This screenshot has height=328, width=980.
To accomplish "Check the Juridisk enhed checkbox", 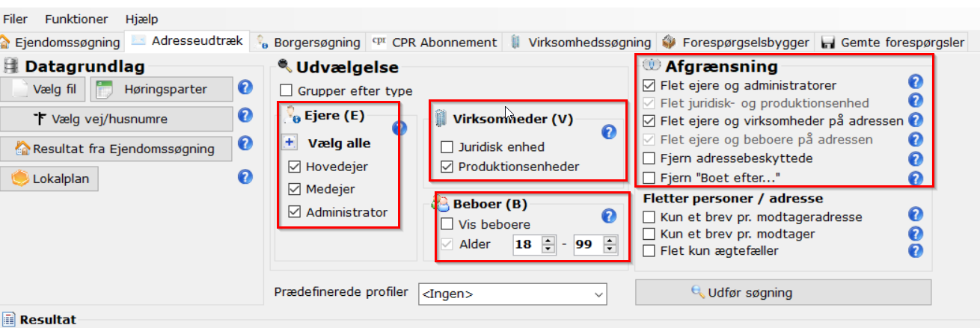I will click(447, 147).
